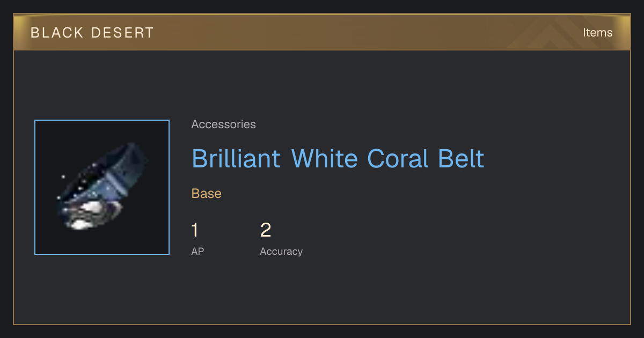This screenshot has width=644, height=338.
Task: Click the word Belt in item title
Action: pos(462,158)
